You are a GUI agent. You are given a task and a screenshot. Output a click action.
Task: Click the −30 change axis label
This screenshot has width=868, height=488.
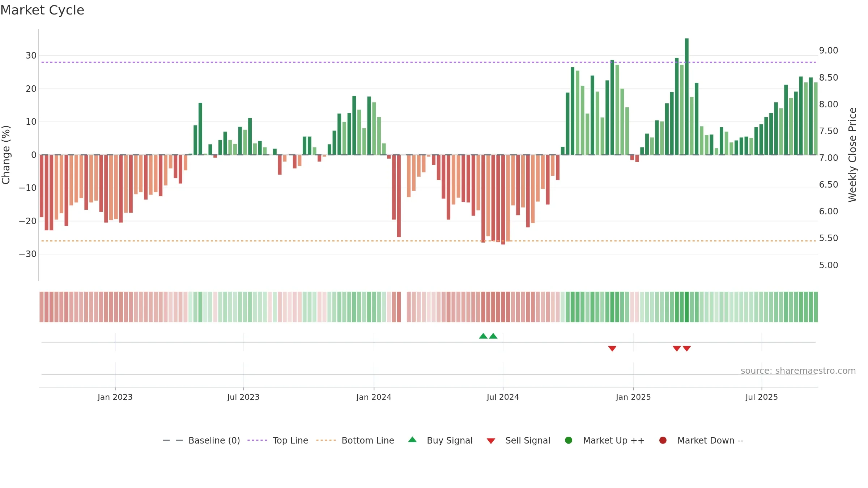[28, 254]
